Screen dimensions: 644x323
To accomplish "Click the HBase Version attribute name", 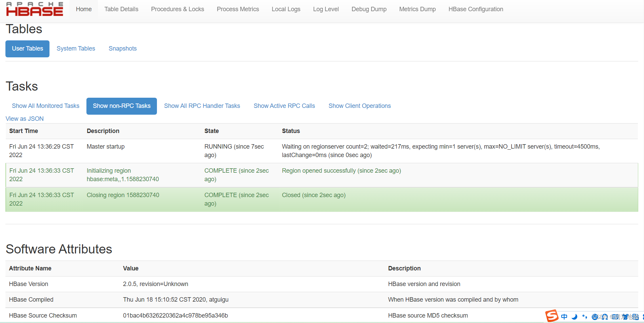I will (x=28, y=284).
